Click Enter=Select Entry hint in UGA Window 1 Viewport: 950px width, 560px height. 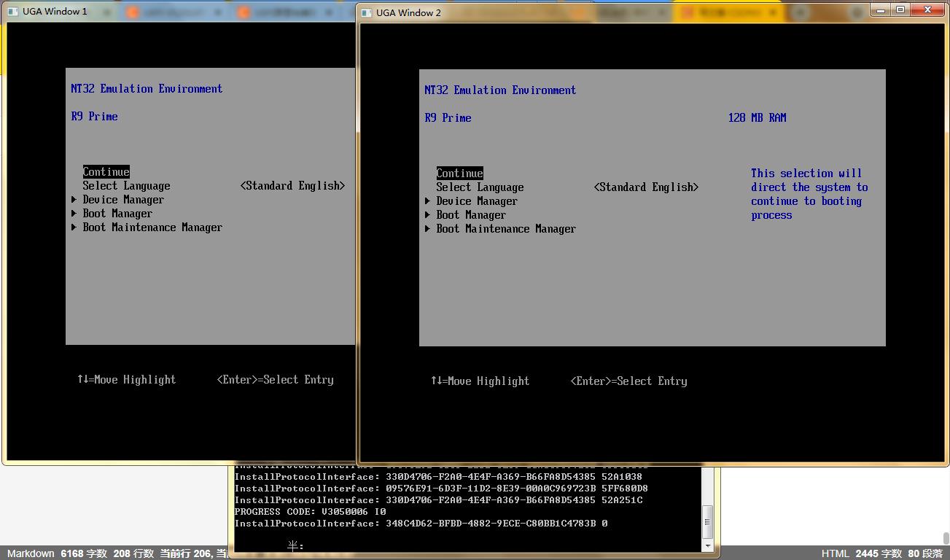click(275, 380)
